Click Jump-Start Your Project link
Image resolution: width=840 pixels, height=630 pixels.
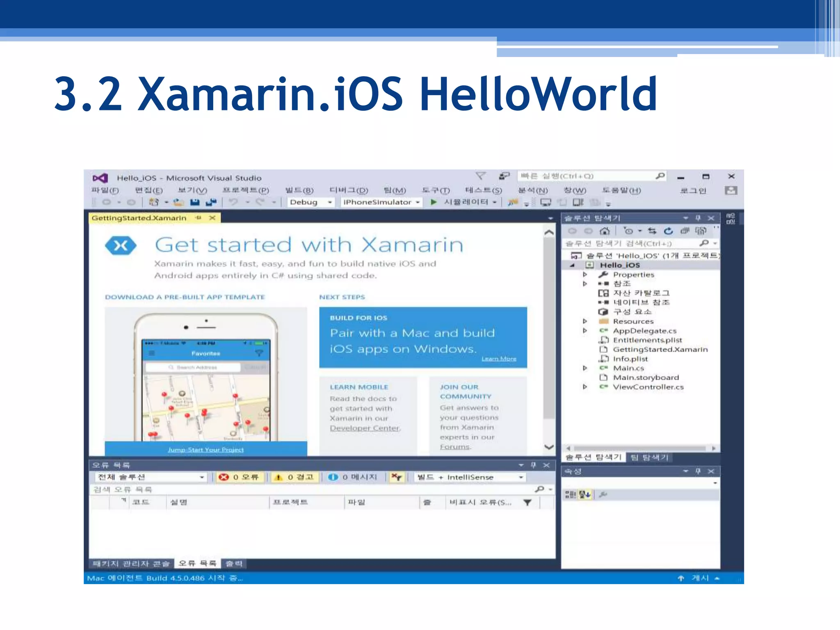pyautogui.click(x=205, y=450)
